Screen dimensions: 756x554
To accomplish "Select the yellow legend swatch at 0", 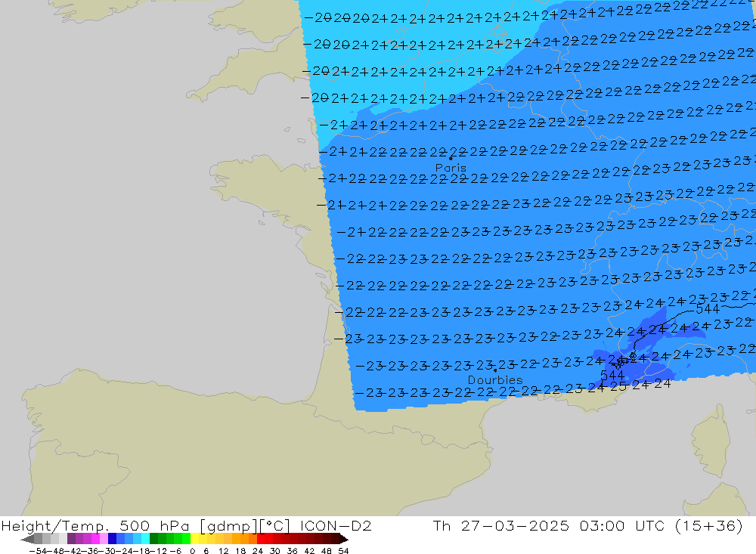I will click(x=194, y=539).
